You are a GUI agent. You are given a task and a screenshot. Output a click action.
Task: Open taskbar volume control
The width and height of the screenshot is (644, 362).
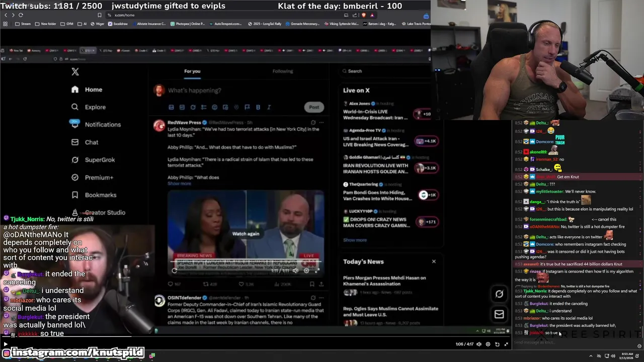613,356
